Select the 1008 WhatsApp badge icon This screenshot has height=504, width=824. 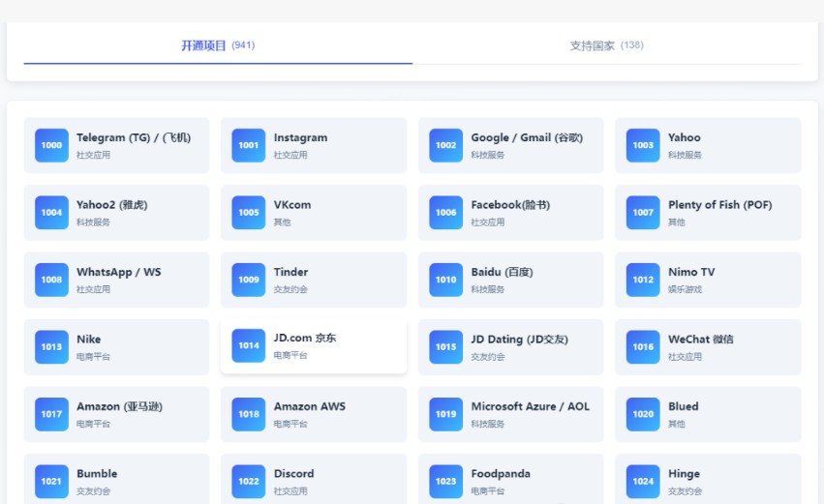pyautogui.click(x=51, y=280)
